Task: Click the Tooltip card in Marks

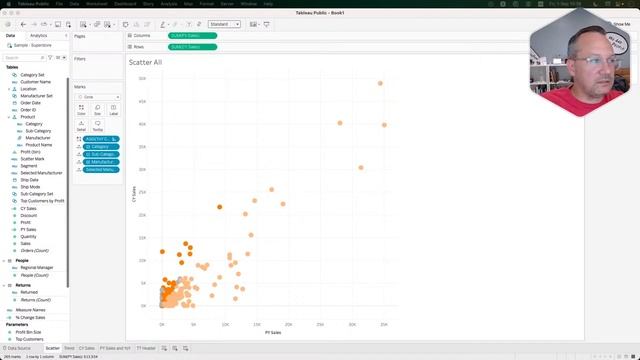Action: pos(98,126)
